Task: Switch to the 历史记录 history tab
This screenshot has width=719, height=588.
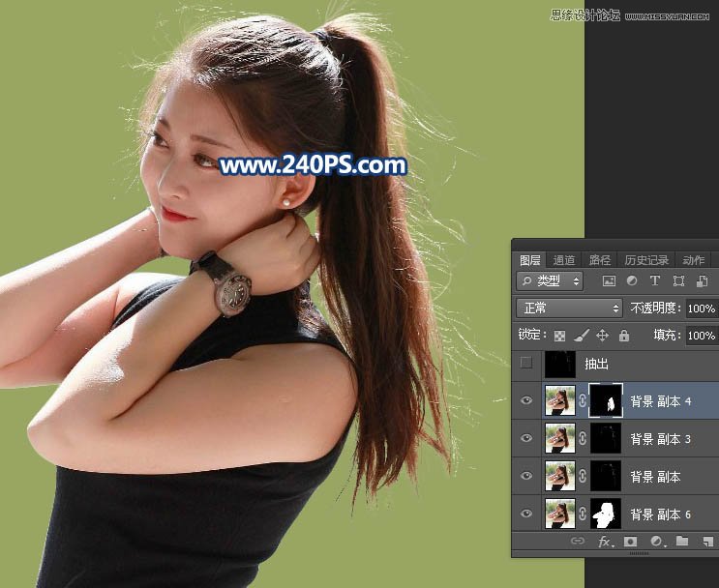Action: click(645, 260)
